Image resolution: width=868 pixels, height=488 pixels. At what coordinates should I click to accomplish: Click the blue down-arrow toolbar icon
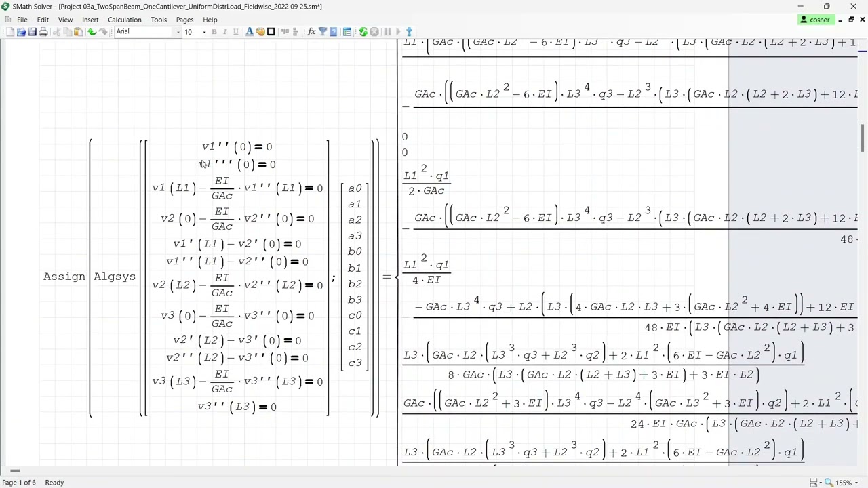409,32
